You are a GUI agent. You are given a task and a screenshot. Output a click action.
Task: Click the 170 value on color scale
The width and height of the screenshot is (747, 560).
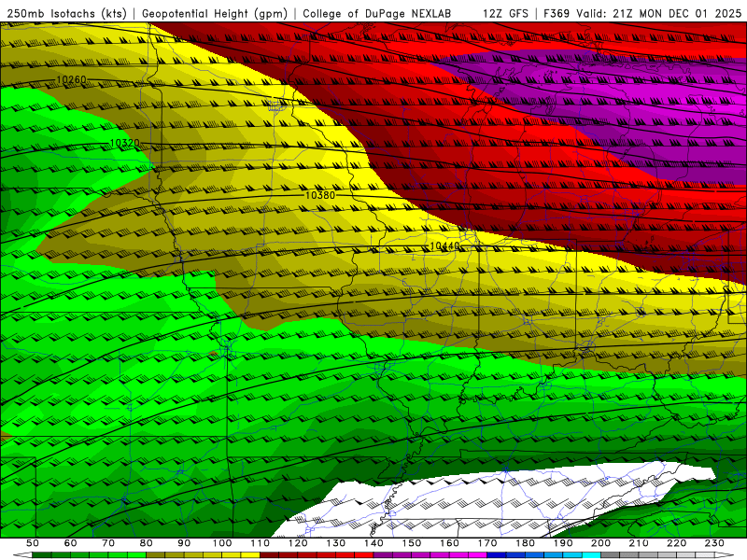click(x=487, y=543)
